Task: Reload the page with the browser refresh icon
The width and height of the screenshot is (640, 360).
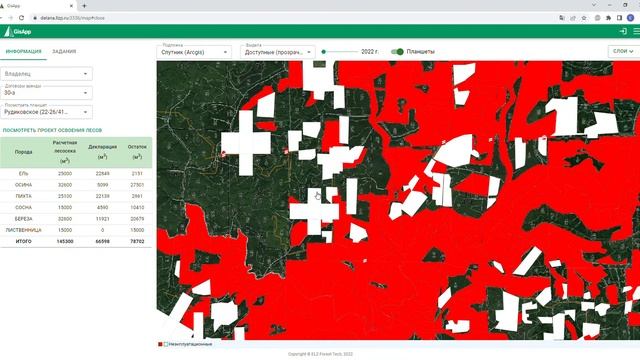Action: click(x=21, y=18)
